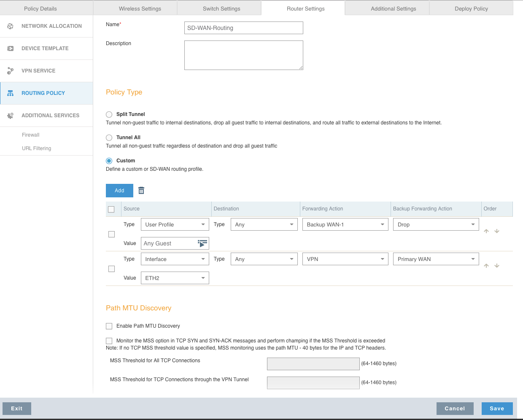The image size is (523, 420).
Task: Select the Tunnel All radio option
Action: [109, 137]
